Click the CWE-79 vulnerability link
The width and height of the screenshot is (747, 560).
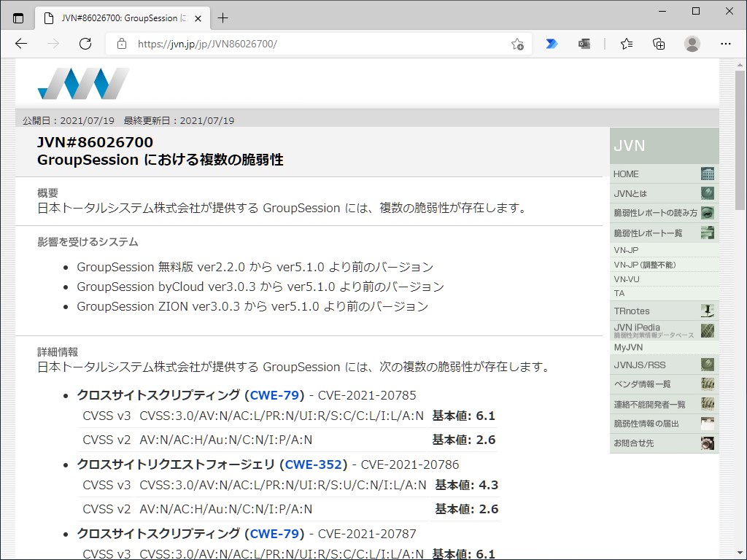coord(275,394)
